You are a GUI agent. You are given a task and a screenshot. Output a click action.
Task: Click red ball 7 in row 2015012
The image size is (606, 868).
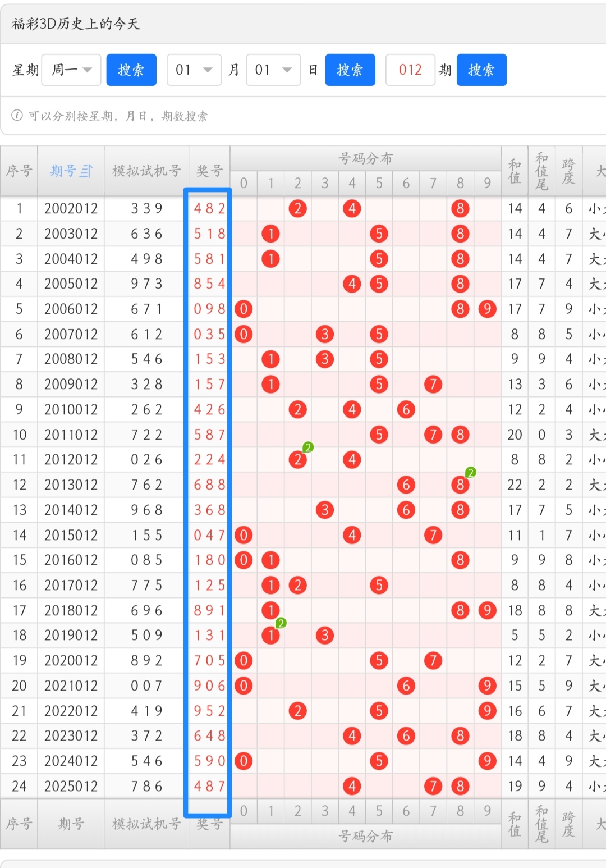(x=433, y=535)
